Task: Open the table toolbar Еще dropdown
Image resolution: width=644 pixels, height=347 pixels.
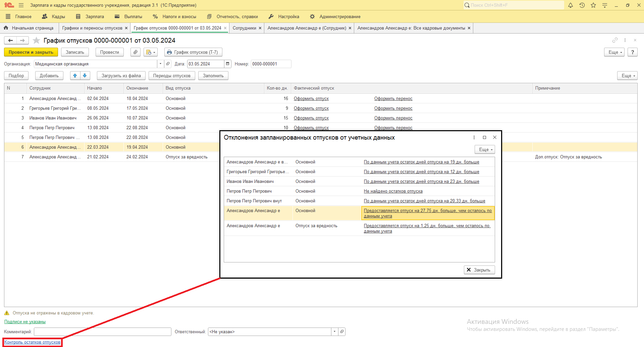Action: tap(627, 76)
